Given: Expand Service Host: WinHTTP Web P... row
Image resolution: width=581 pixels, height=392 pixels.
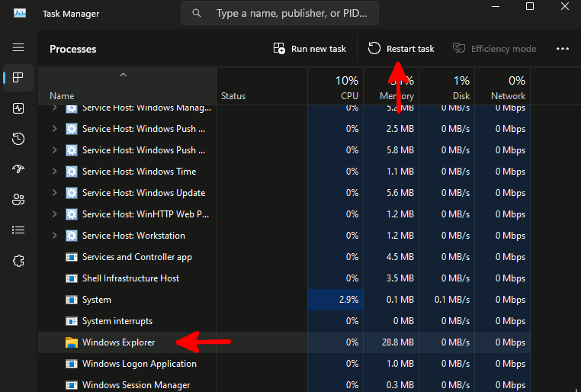Looking at the screenshot, I should click(54, 214).
